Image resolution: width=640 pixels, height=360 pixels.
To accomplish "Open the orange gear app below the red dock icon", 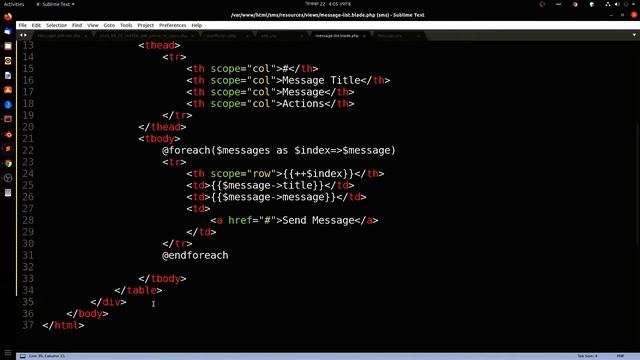I will pos(8,134).
